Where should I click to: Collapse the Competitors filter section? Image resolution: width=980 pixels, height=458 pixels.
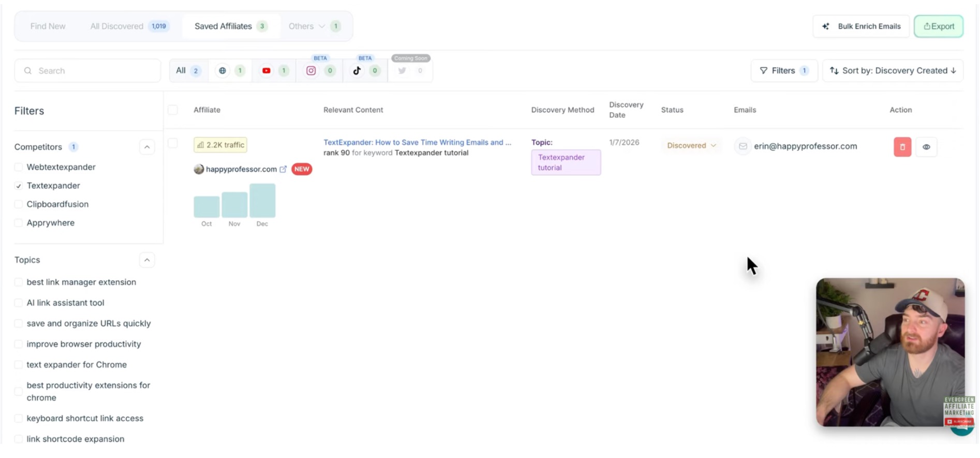click(147, 147)
